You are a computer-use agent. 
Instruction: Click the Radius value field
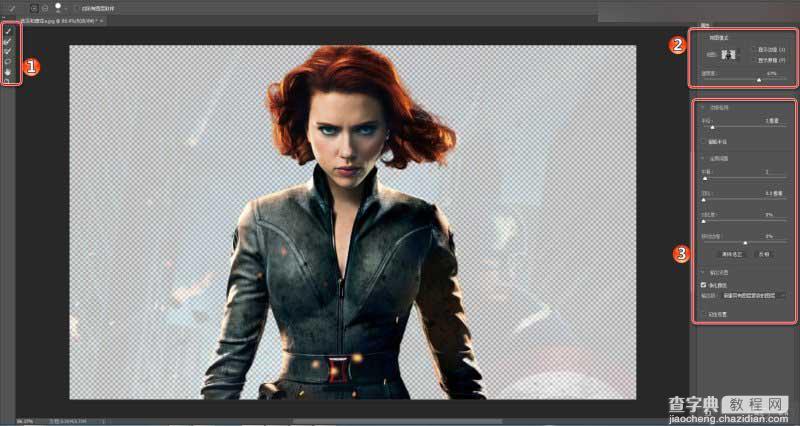pyautogui.click(x=772, y=121)
